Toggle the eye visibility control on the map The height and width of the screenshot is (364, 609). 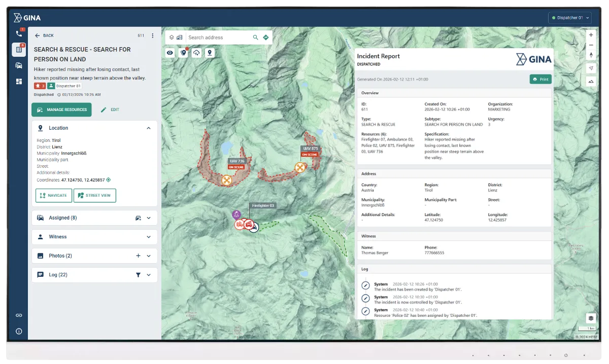[170, 53]
